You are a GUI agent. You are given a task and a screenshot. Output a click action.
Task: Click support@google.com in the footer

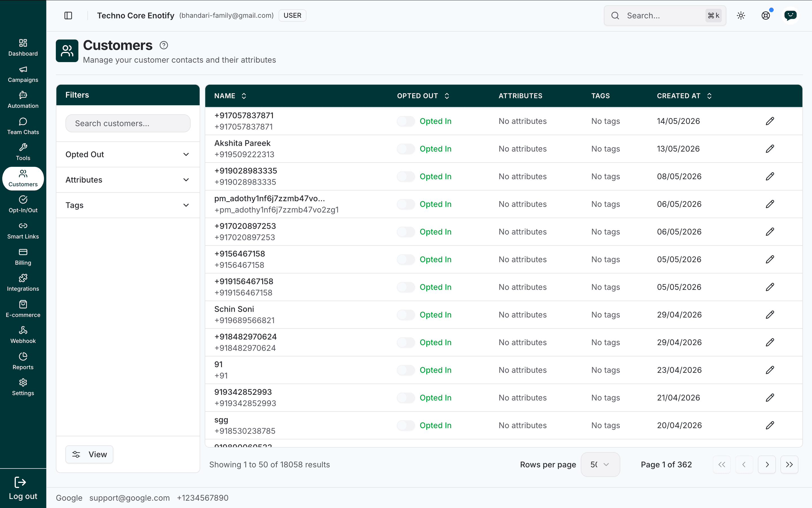[x=129, y=498]
